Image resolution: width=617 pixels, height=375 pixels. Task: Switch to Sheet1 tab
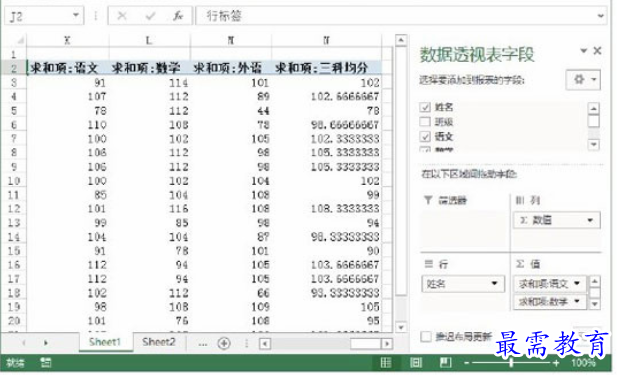tap(105, 342)
